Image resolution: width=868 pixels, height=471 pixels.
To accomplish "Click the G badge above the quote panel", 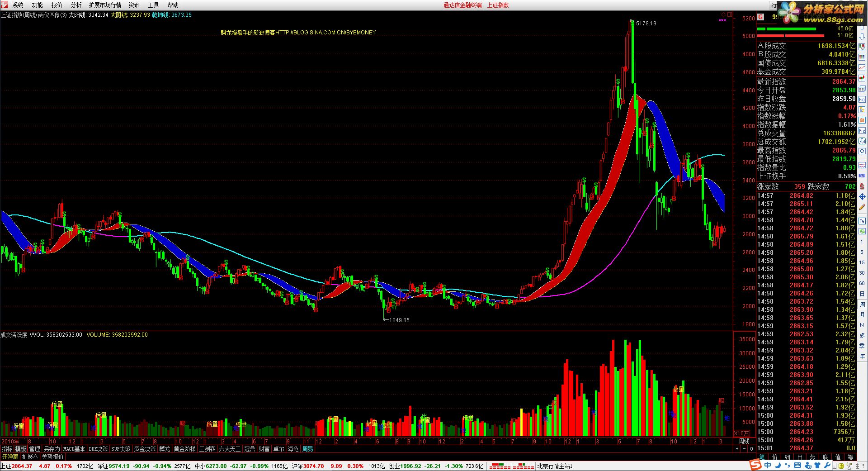I will [760, 17].
